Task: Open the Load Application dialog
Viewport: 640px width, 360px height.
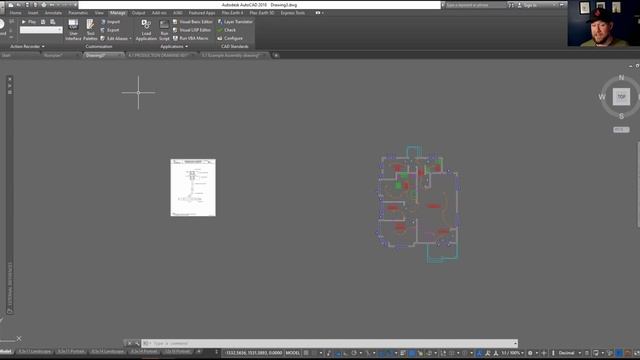Action: tap(146, 30)
